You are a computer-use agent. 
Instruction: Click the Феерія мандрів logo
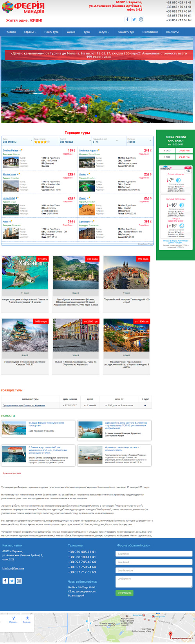click(x=23, y=7)
